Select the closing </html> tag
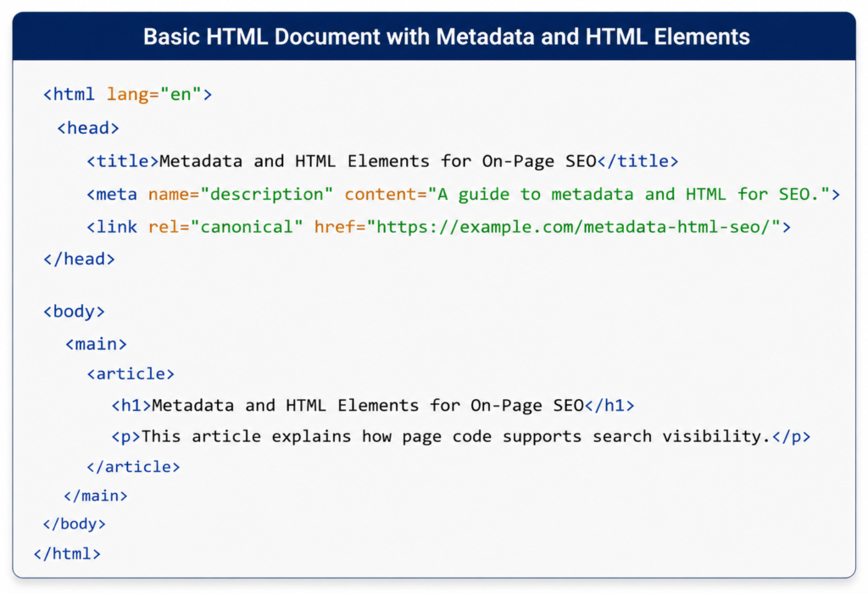 67,554
